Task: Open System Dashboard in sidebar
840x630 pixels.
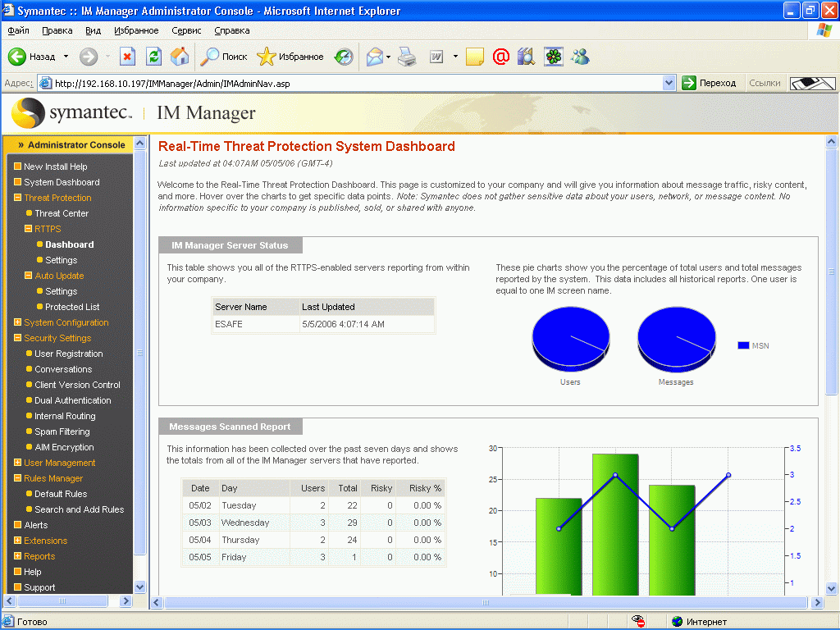Action: click(62, 182)
